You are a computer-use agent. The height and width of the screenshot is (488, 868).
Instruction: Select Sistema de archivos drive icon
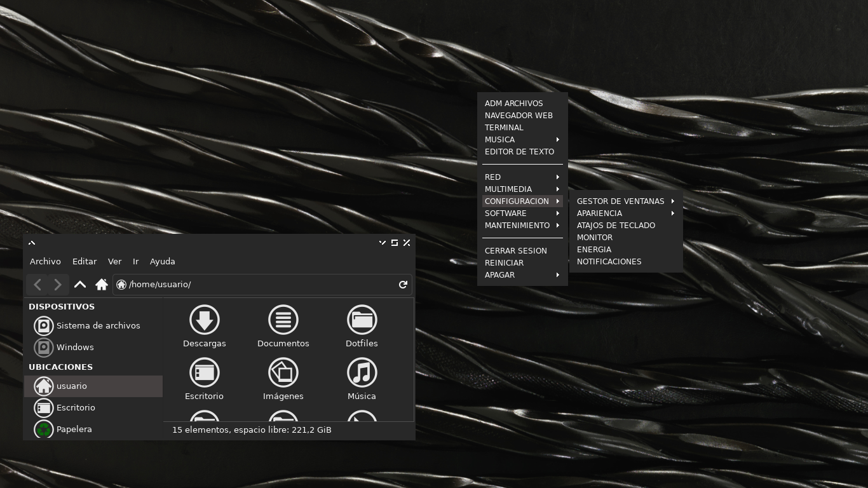[44, 326]
